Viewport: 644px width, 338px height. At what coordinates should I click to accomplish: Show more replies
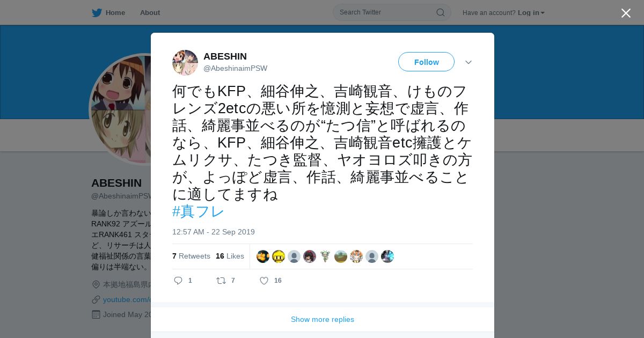coord(323,319)
